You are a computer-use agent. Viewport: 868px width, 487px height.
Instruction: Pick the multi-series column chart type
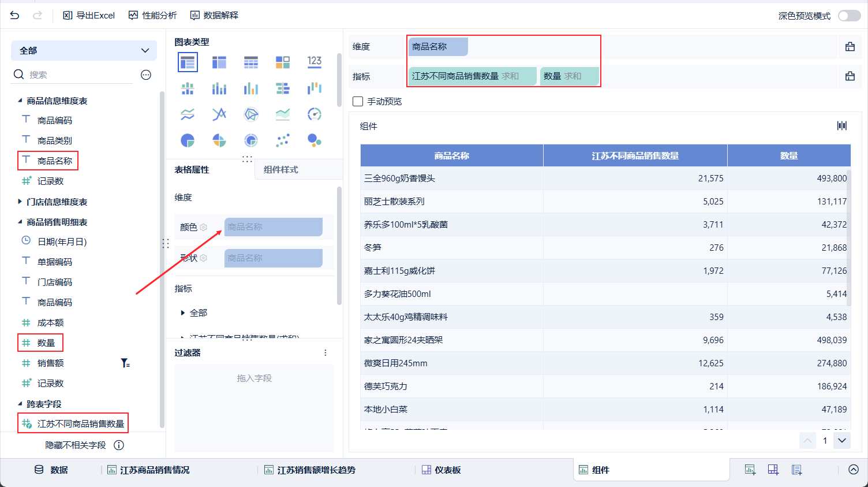(x=251, y=88)
